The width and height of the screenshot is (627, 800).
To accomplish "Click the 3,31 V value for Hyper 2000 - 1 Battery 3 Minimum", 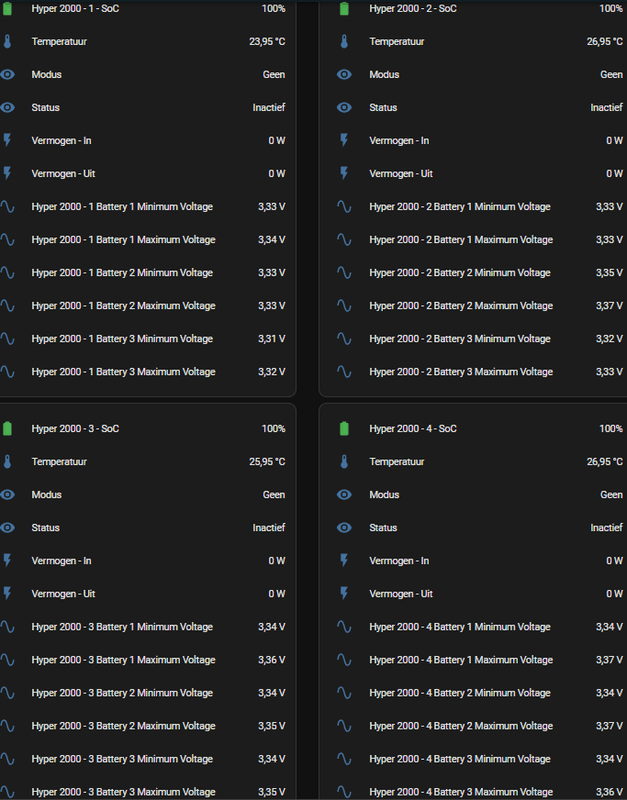I will click(x=270, y=339).
